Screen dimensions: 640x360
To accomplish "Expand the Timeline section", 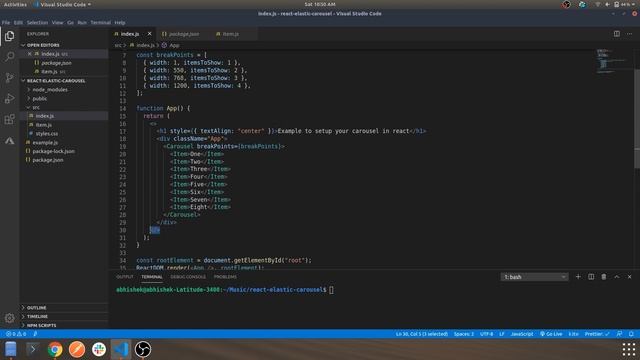I will pos(37,317).
